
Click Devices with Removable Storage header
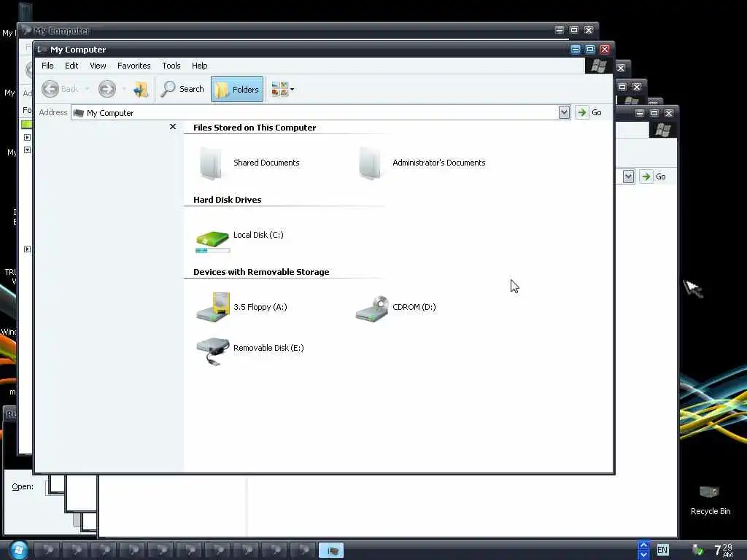click(x=261, y=272)
